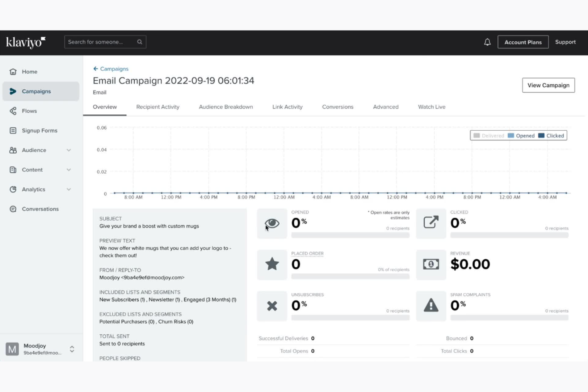The image size is (588, 392).
Task: Click the Successful Deliveries row
Action: [x=333, y=338]
